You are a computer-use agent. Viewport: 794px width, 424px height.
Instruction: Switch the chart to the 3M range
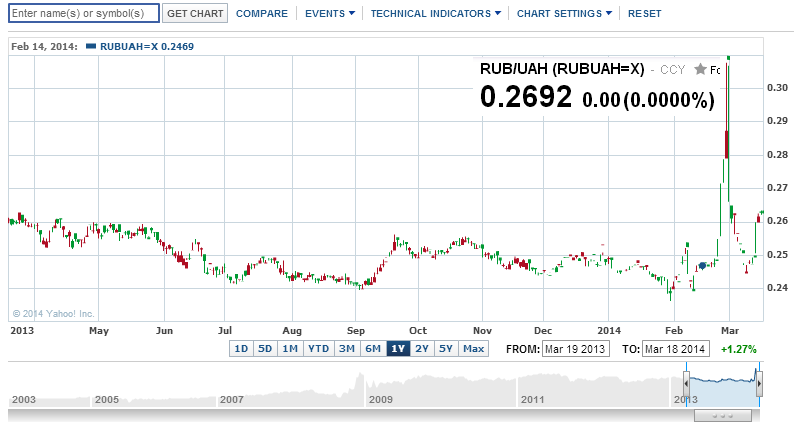(x=347, y=349)
